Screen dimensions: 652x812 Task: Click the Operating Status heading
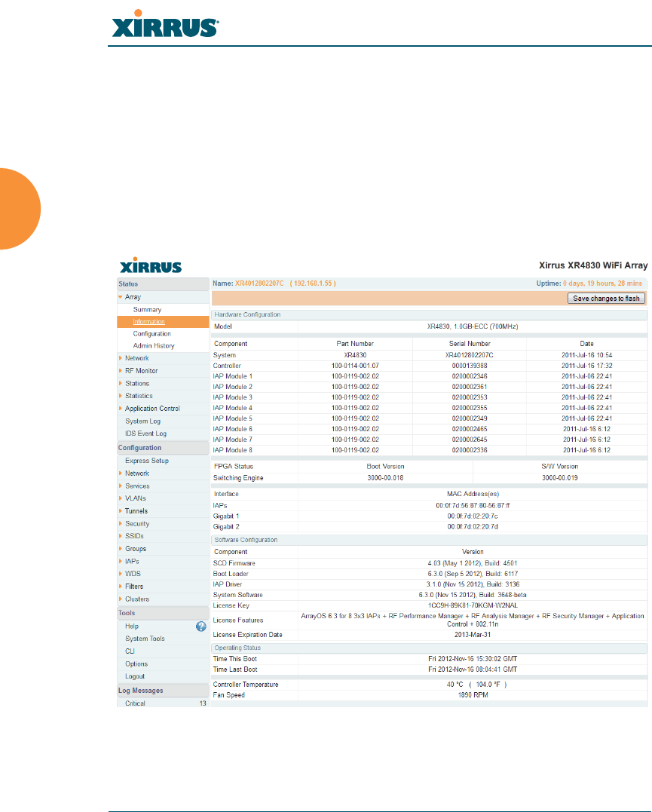237,648
